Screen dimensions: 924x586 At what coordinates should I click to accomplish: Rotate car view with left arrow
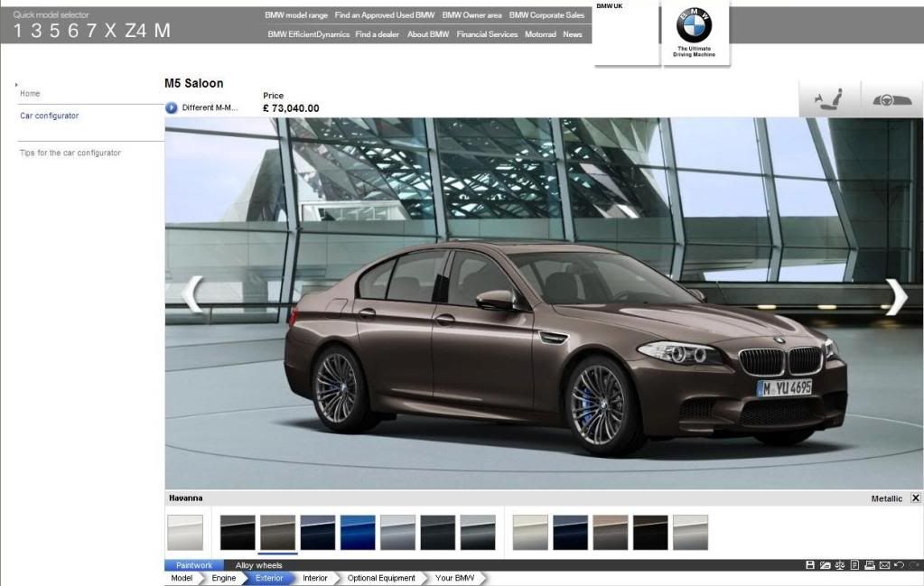point(192,293)
